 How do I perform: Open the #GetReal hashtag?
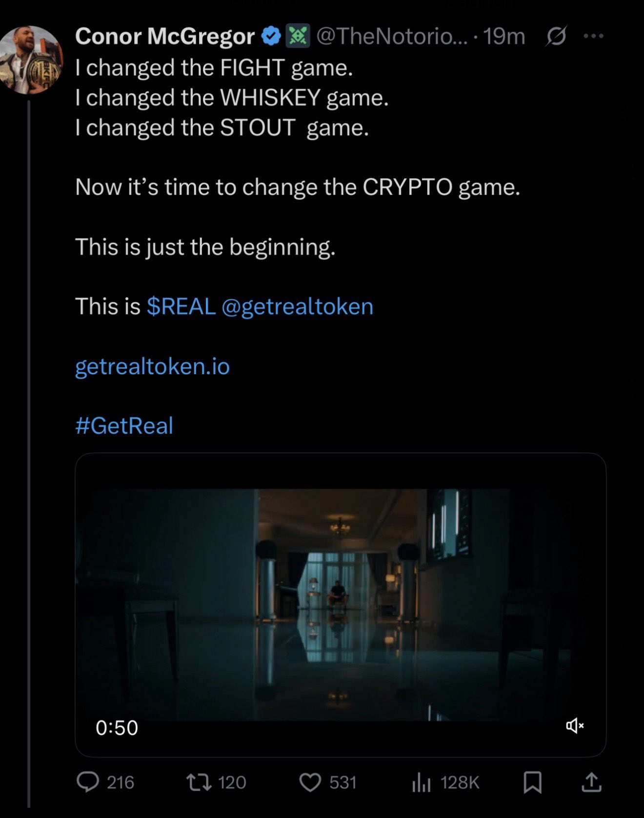pos(124,425)
